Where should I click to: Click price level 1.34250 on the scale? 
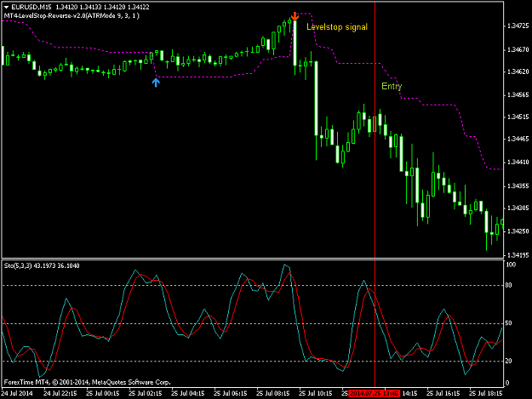518,231
